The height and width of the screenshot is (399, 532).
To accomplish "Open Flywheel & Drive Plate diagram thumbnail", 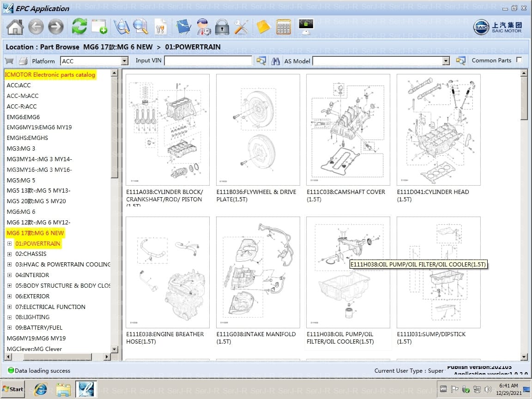I will [258, 130].
